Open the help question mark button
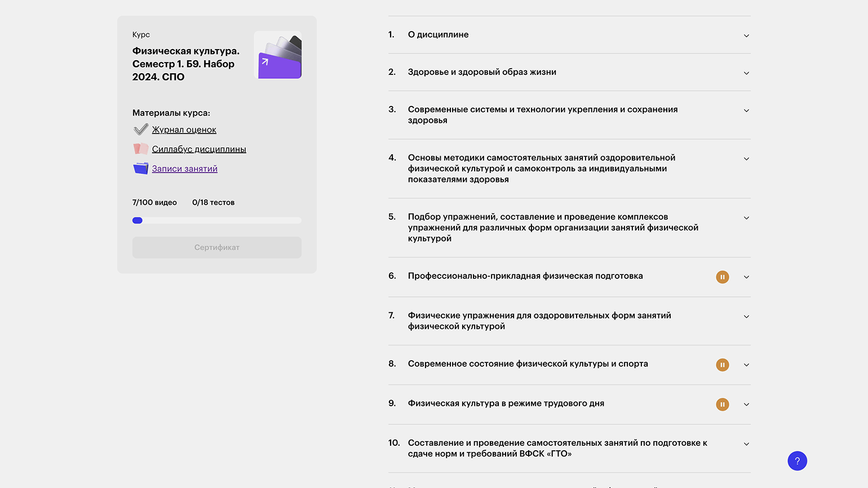Viewport: 868px width, 488px height. (797, 461)
